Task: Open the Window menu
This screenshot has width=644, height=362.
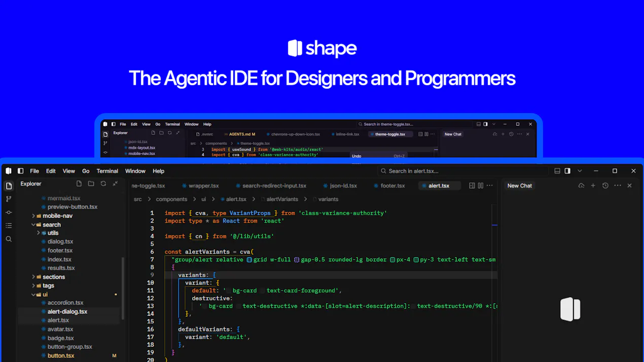Action: click(135, 171)
